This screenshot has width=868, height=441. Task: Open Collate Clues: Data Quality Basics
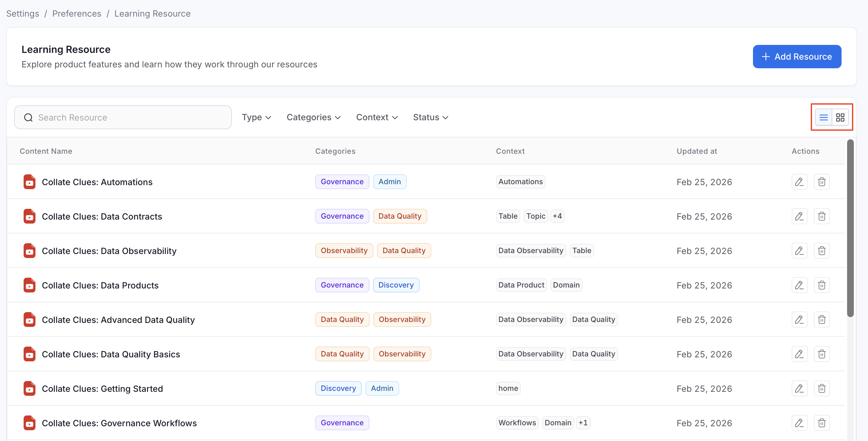click(x=111, y=354)
